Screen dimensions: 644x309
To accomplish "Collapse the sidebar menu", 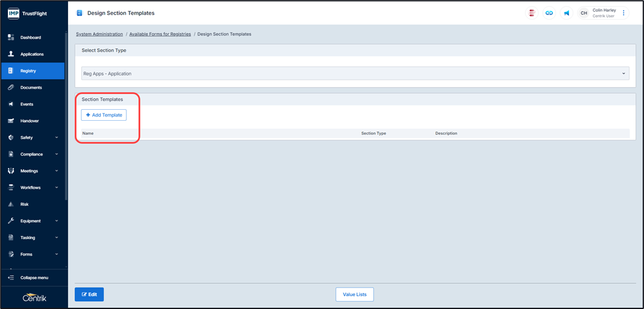I will [34, 278].
